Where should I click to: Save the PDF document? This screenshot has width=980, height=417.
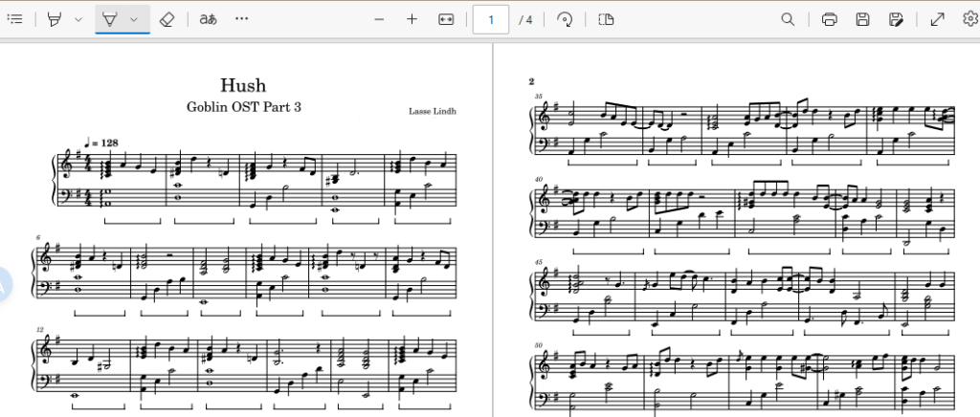(863, 19)
